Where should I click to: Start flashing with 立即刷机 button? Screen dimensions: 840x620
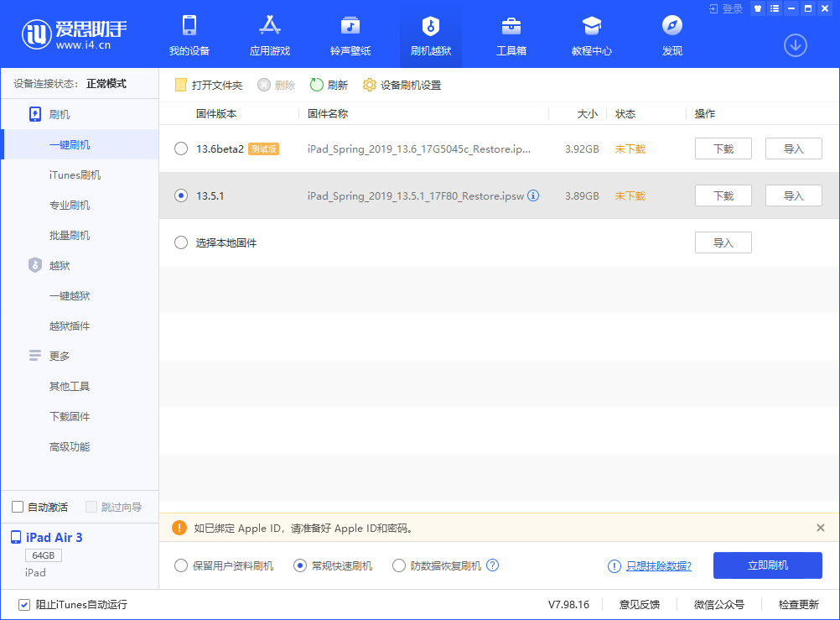[767, 565]
